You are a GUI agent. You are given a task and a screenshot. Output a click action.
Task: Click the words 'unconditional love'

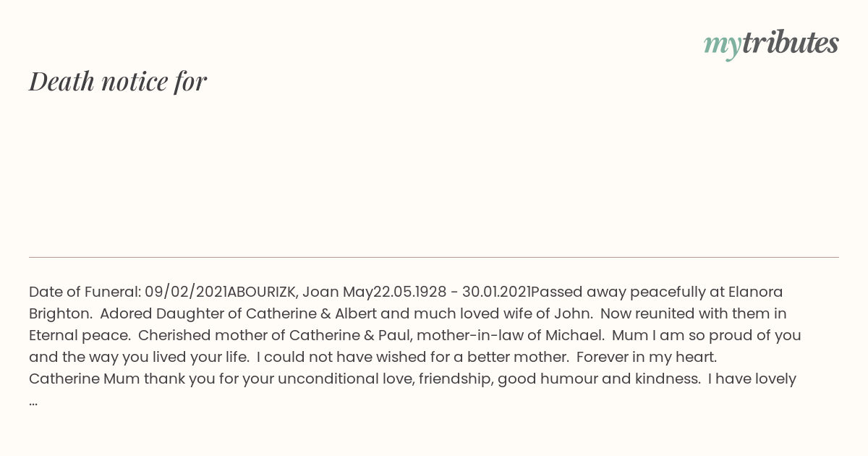[348, 379]
